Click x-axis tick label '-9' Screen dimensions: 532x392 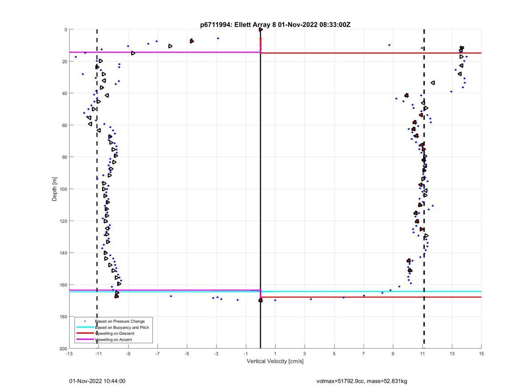pyautogui.click(x=128, y=353)
